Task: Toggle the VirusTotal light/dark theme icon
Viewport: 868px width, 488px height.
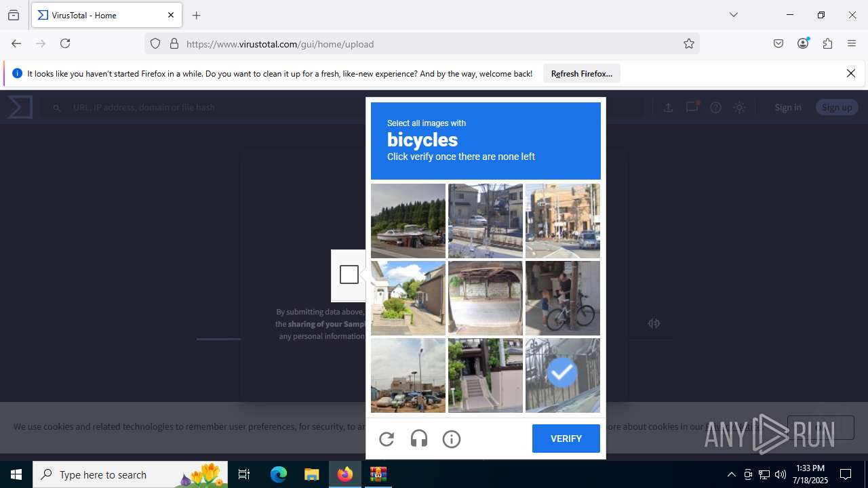Action: pyautogui.click(x=739, y=107)
